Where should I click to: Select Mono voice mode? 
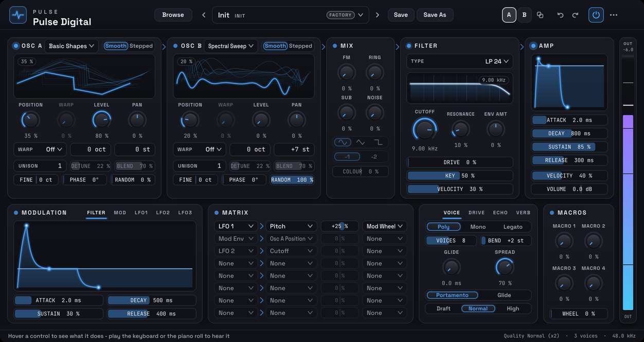tap(478, 227)
